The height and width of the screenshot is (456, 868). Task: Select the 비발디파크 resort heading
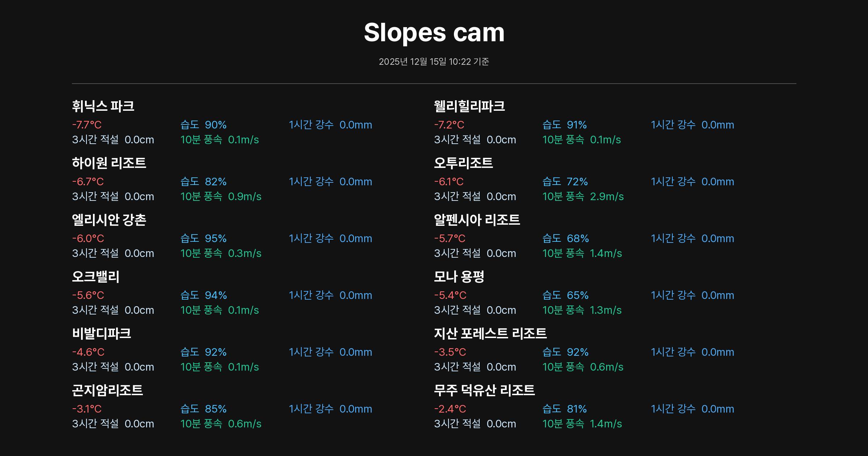(x=101, y=334)
